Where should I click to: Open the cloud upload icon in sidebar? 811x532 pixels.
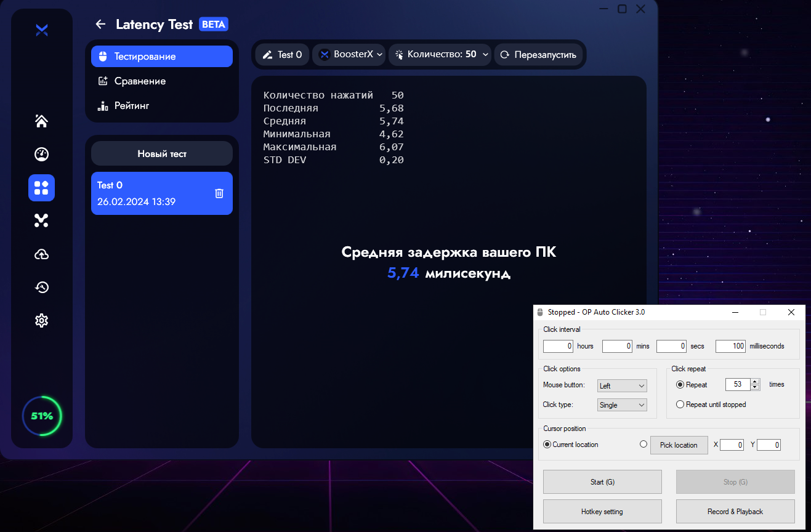pos(41,254)
